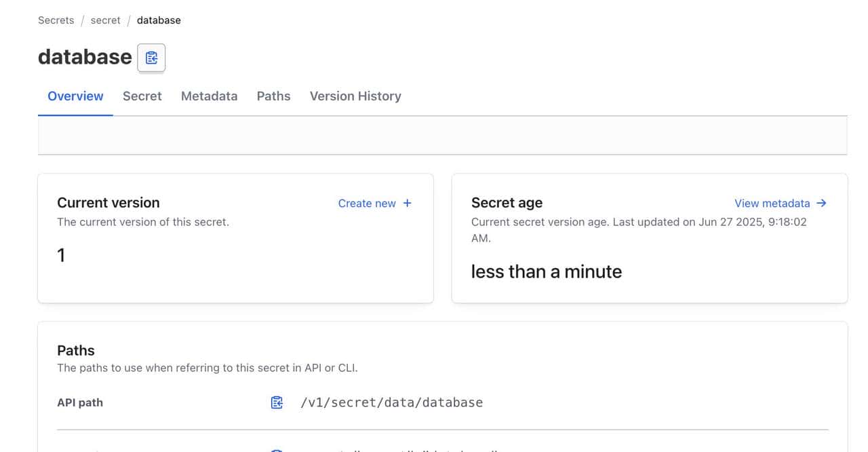Screen dimensions: 868x452
Task: Click the /v1/secret/data/database API path text
Action: (x=391, y=402)
